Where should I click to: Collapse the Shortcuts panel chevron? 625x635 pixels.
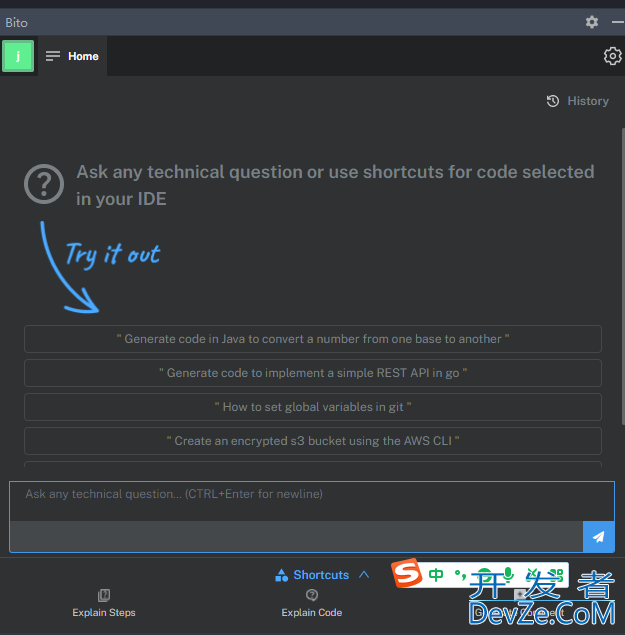point(364,575)
